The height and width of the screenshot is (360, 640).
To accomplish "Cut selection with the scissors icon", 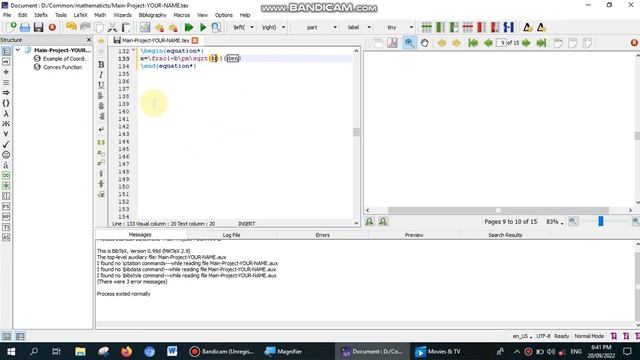I will click(x=113, y=27).
